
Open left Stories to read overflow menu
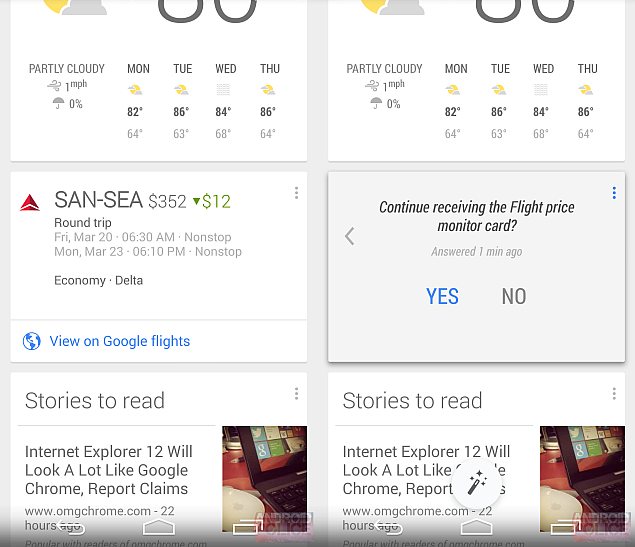tap(296, 394)
